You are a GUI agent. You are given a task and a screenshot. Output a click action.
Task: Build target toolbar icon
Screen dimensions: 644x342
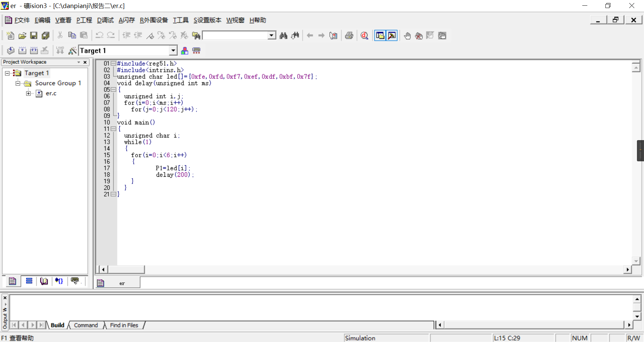(x=22, y=51)
